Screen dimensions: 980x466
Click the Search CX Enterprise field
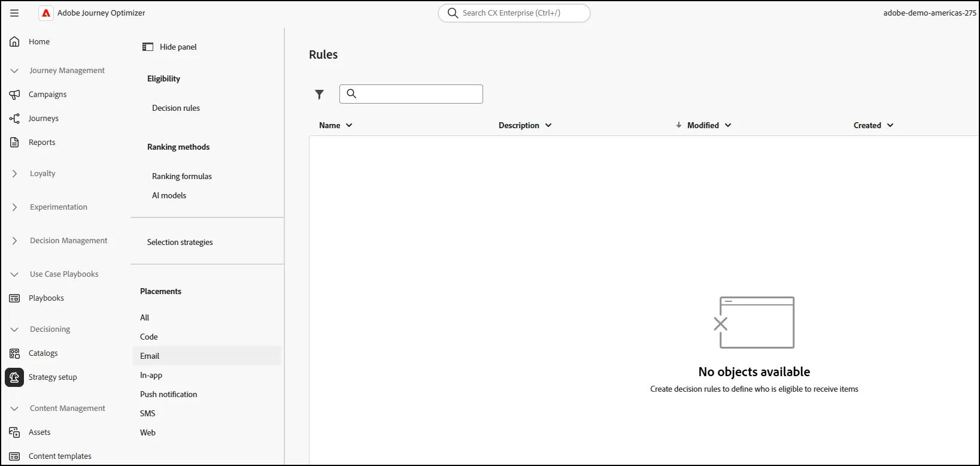[x=514, y=13]
